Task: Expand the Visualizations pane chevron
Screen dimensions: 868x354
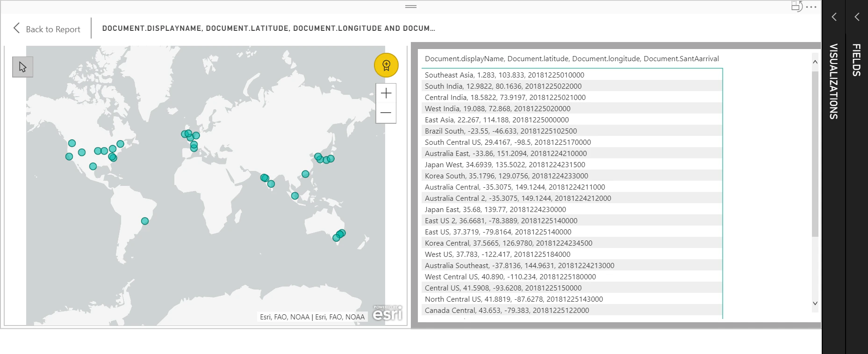Action: tap(834, 17)
